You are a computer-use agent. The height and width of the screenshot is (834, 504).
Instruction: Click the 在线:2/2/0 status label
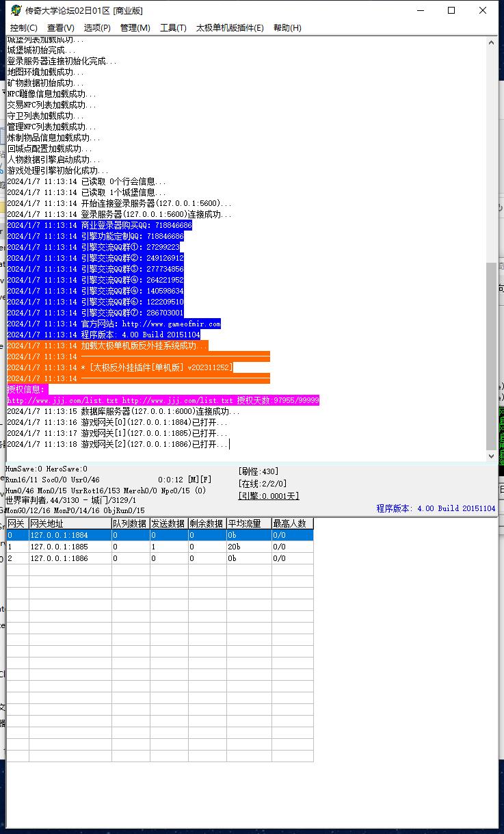click(263, 484)
